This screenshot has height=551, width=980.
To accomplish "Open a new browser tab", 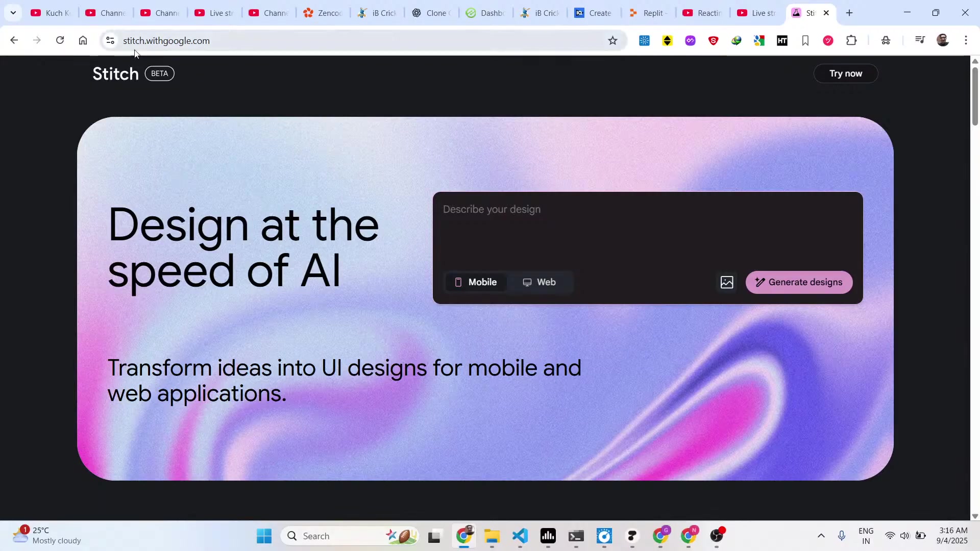I will (x=849, y=13).
